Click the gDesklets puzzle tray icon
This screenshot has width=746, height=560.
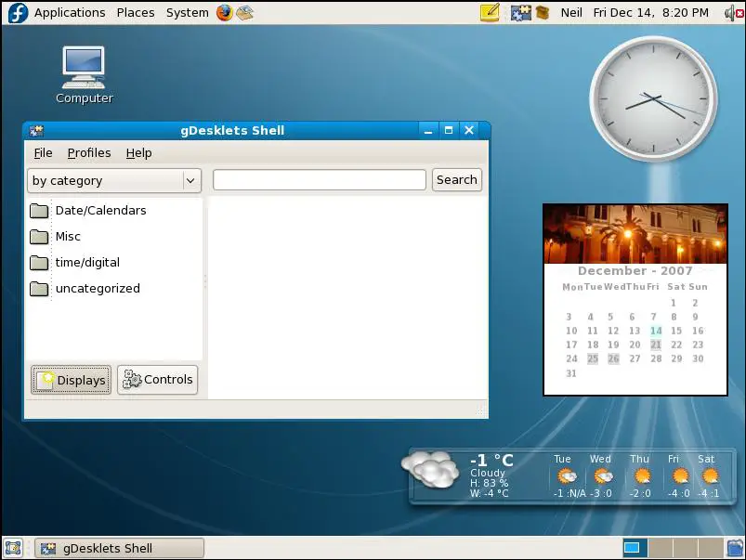[x=520, y=12]
